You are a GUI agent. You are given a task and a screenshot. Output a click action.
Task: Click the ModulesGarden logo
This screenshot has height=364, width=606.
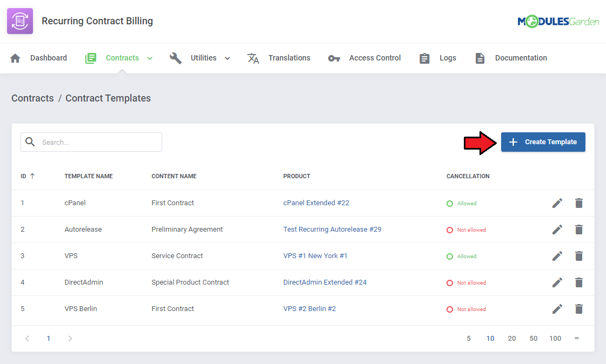click(x=558, y=21)
